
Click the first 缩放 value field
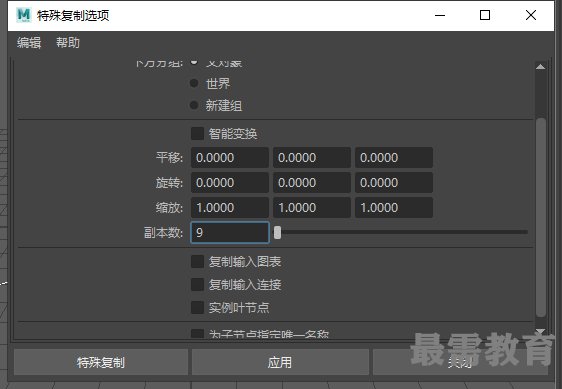point(230,208)
